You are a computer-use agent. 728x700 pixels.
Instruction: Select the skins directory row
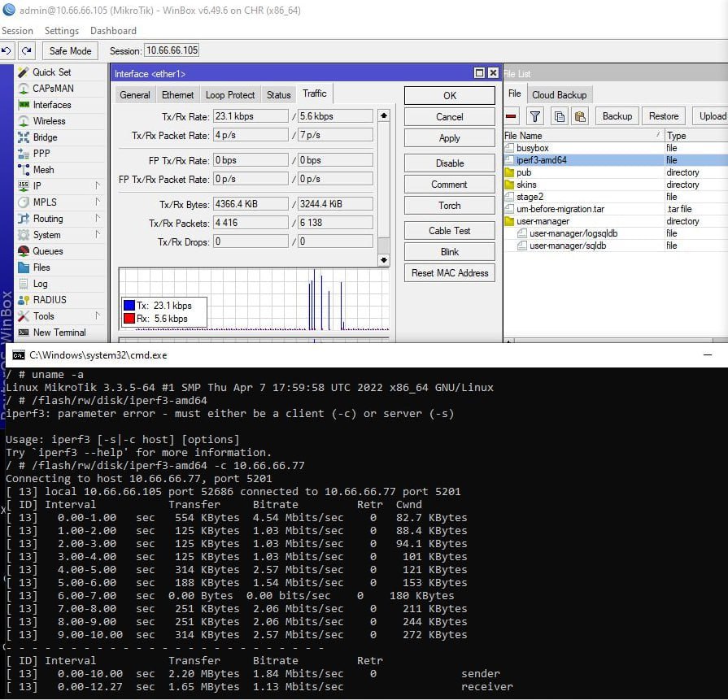[616, 185]
